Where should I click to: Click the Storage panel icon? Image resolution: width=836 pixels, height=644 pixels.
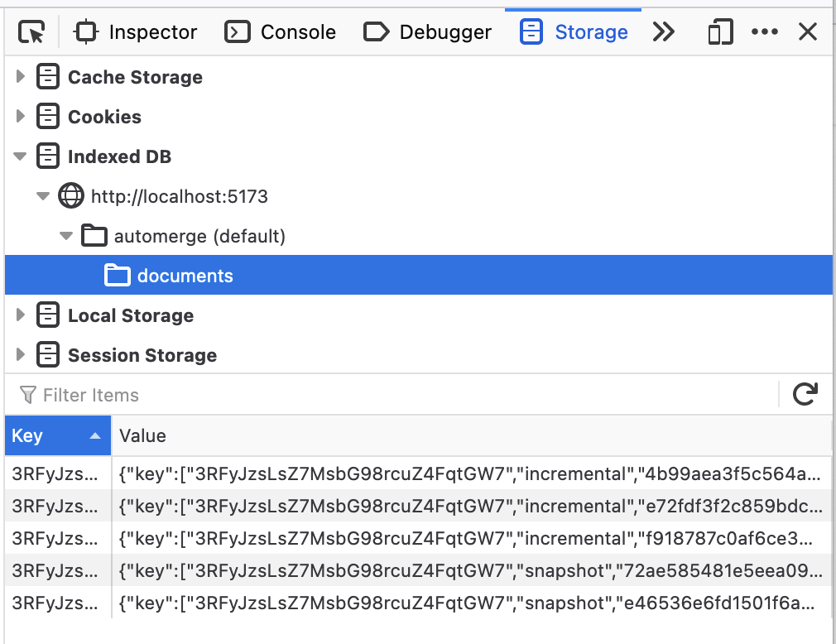531,31
